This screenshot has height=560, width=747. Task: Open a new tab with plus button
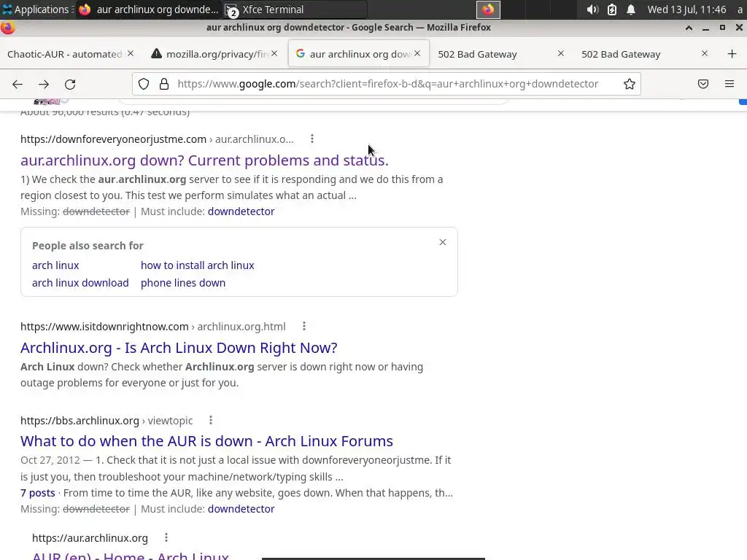(x=732, y=54)
